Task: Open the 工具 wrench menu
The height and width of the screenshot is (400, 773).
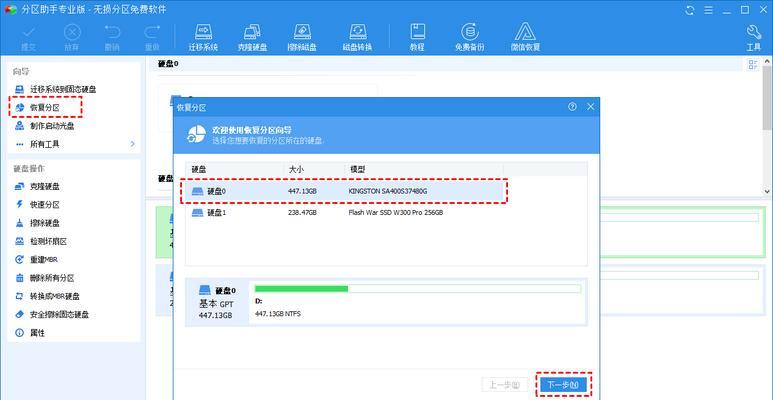Action: pos(754,38)
